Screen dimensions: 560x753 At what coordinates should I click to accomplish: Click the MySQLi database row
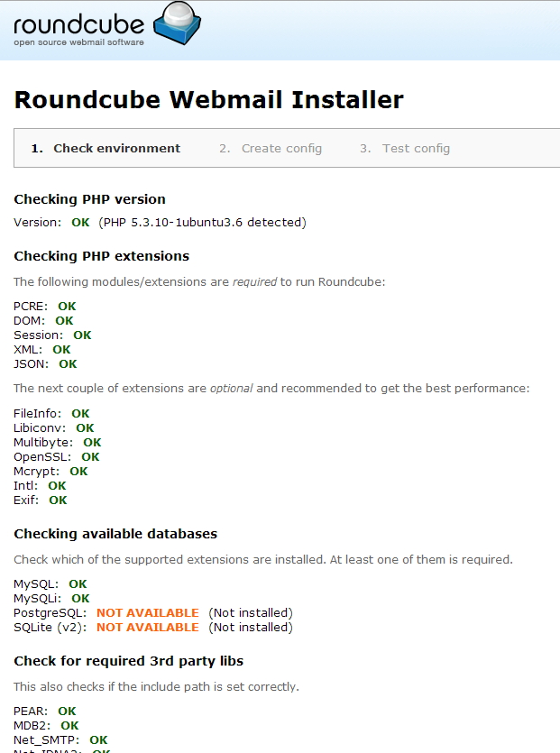point(52,599)
